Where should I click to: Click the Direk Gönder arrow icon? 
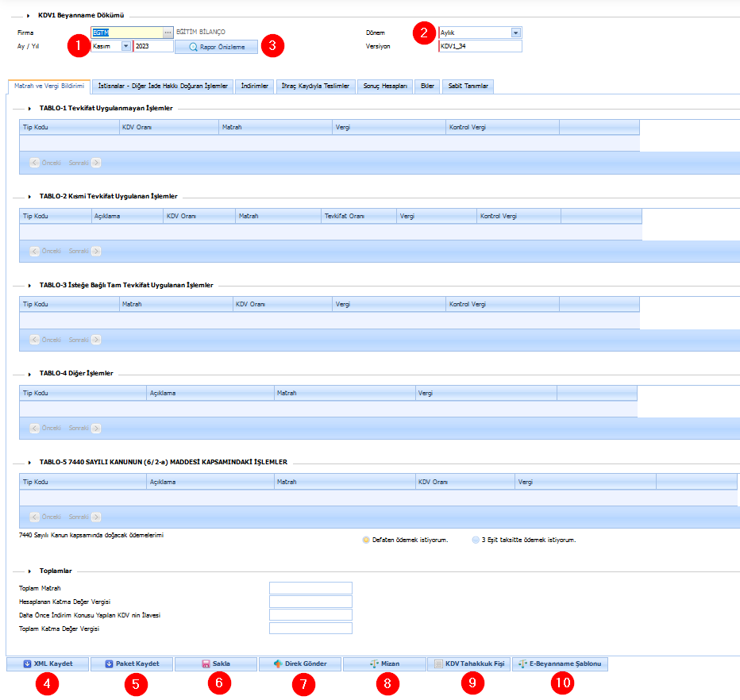tap(278, 663)
